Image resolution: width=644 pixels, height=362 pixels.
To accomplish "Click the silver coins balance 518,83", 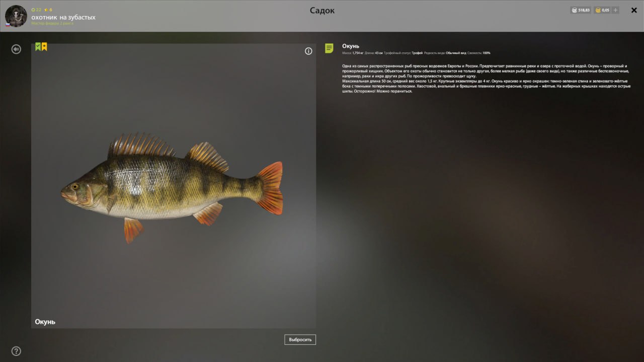I will coord(581,10).
